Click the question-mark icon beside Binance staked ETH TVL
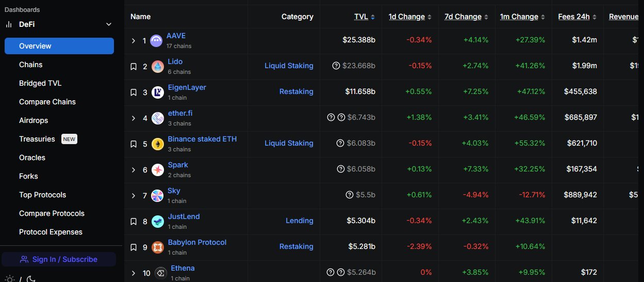This screenshot has height=282, width=644. (340, 143)
